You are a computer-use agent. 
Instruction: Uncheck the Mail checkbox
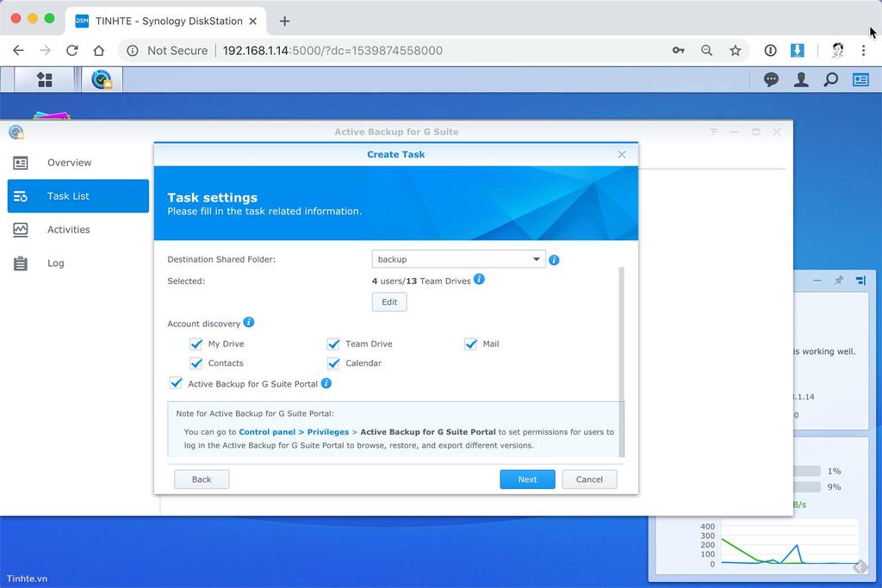pos(471,344)
